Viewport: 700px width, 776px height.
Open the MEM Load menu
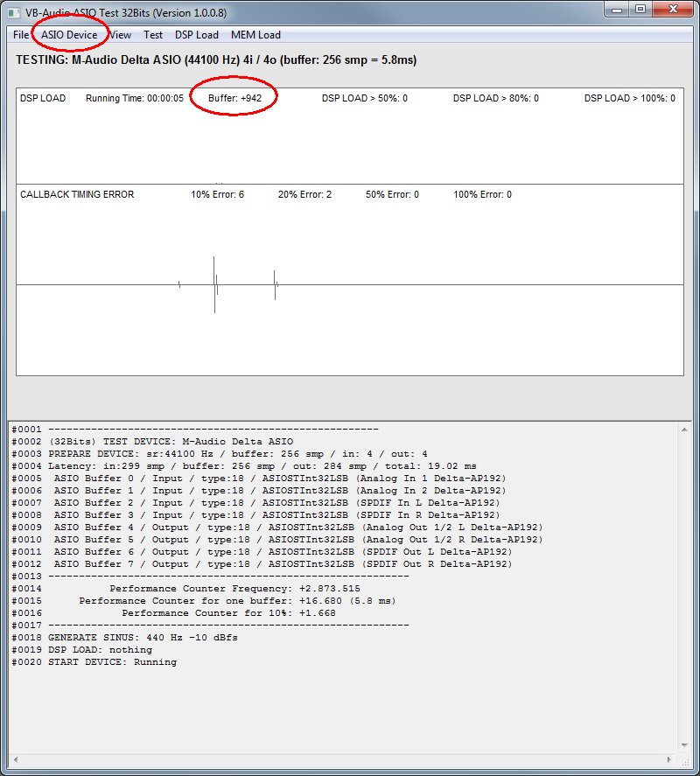point(255,35)
